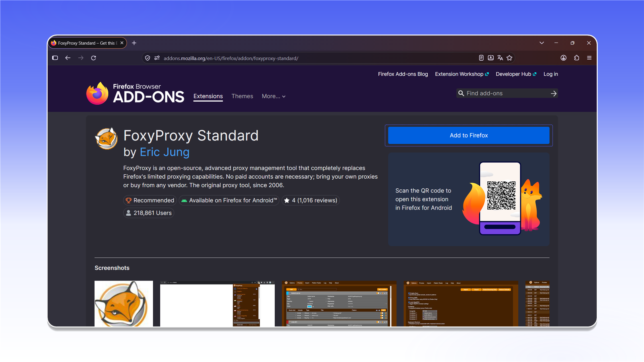The image size is (644, 362).
Task: Open the Eric Jung author link
Action: click(x=164, y=152)
